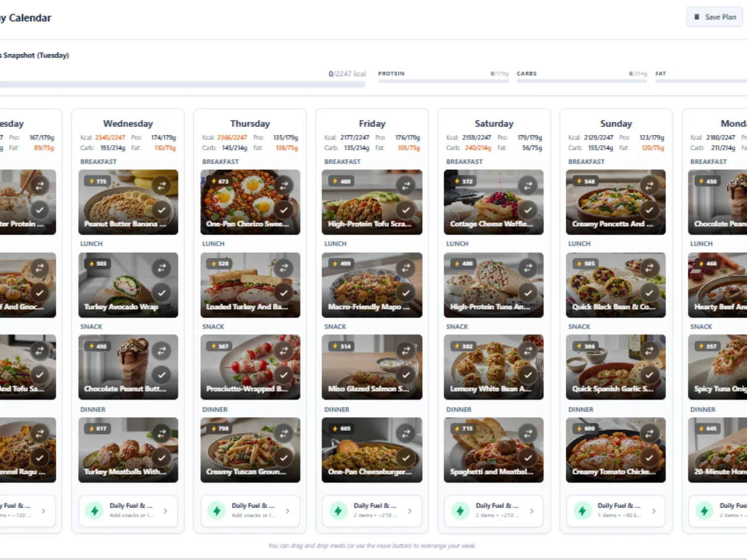Click Monday's Daily Fuel lightning icon
This screenshot has width=747, height=560.
pos(704,511)
